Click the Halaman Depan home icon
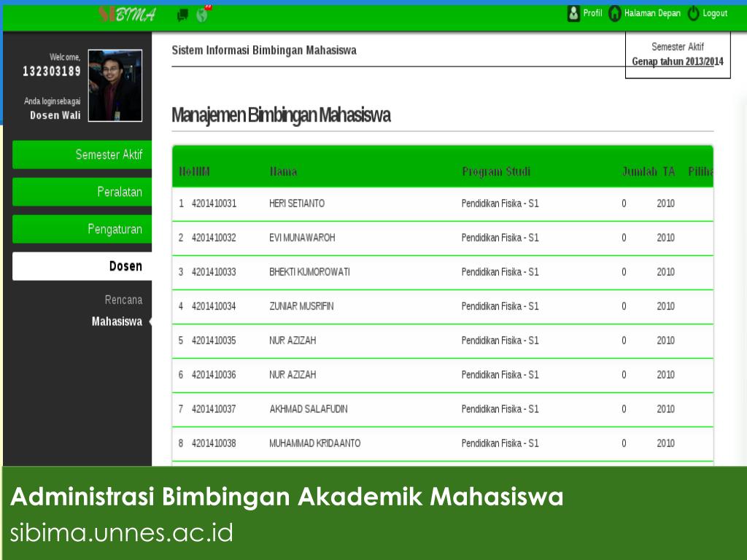Screen dimensions: 747x560 pyautogui.click(x=615, y=13)
